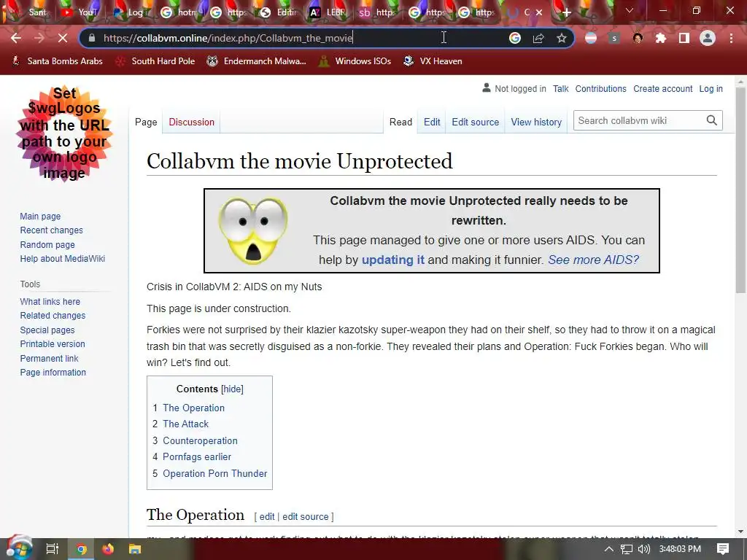The width and height of the screenshot is (747, 560).
Task: Open Page information link
Action: click(53, 373)
